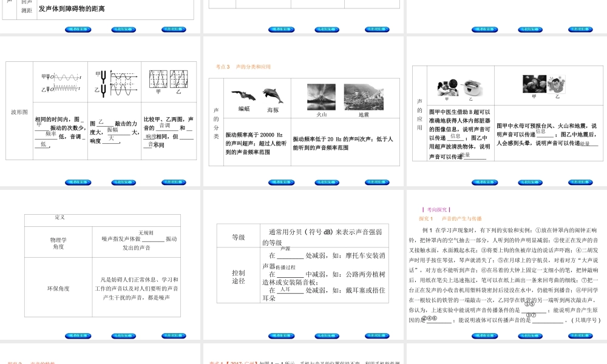Click the dolphin (海豚) picture

273,95
